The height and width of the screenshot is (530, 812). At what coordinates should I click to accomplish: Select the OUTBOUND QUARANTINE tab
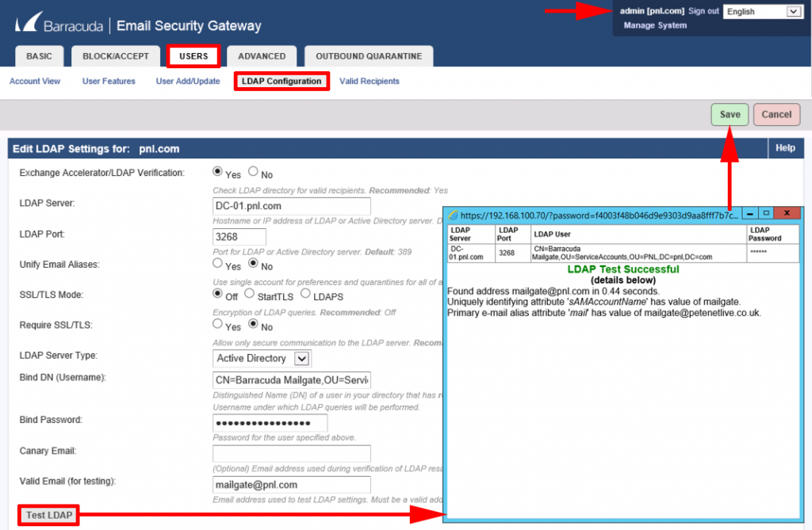pos(368,56)
